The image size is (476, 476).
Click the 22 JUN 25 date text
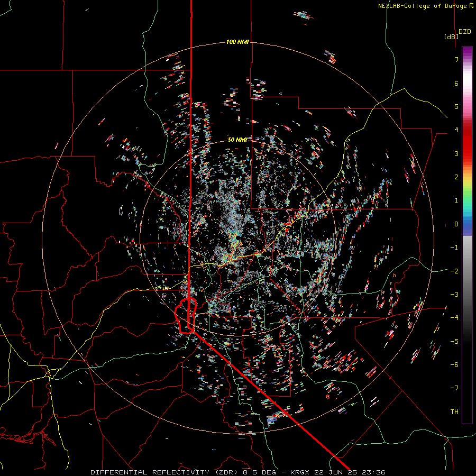334,472
